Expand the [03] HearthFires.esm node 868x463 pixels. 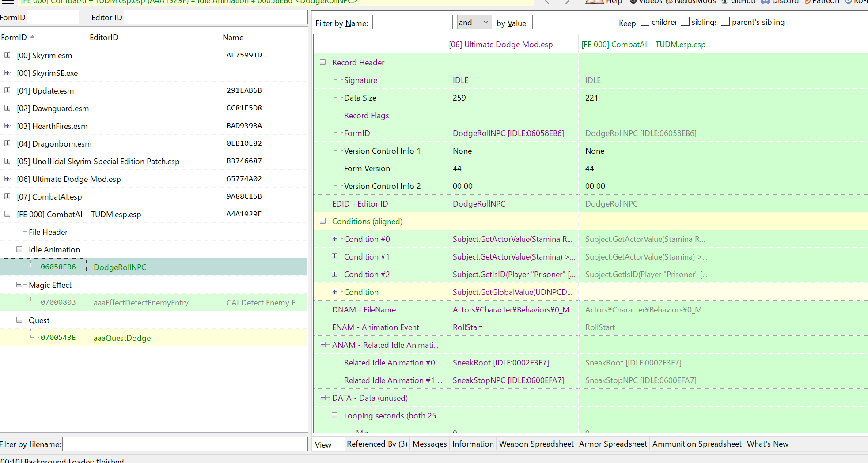tap(7, 126)
